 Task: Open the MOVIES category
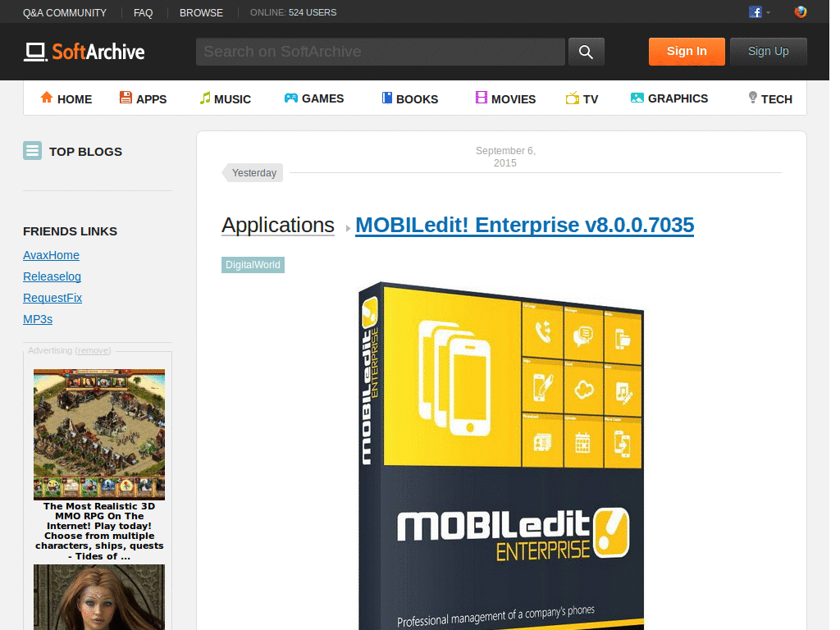point(514,99)
